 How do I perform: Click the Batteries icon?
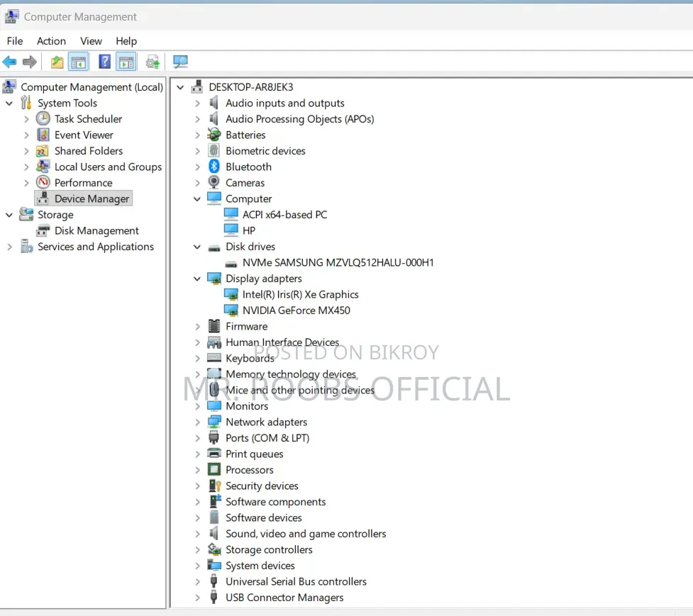[214, 135]
